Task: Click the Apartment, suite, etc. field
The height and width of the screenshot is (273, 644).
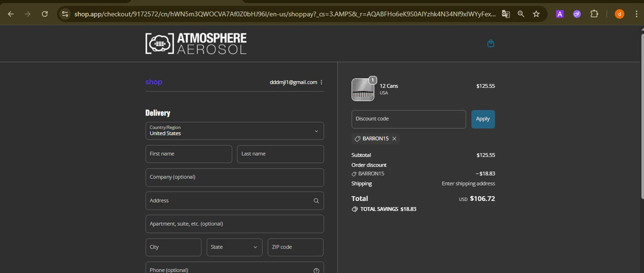Action: [x=235, y=224]
